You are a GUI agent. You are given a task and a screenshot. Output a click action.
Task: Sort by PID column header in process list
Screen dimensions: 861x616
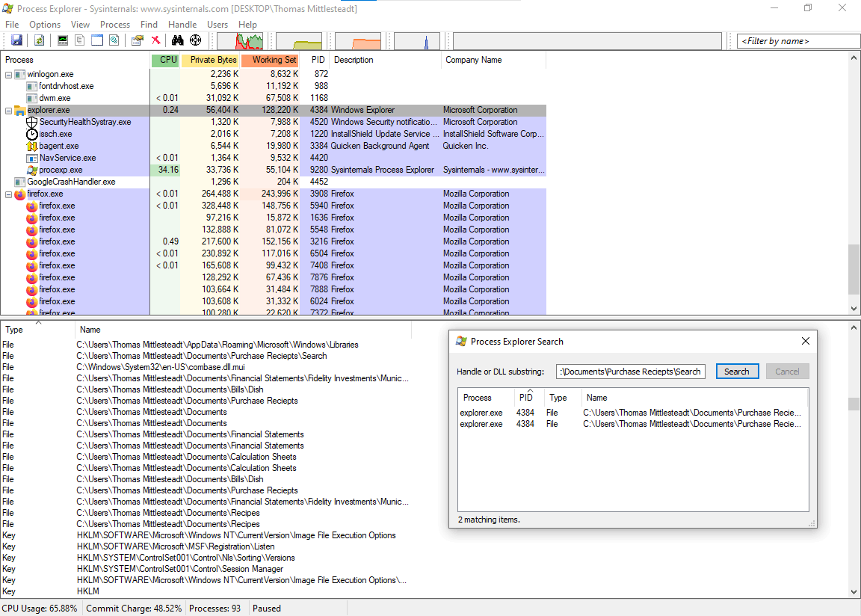tap(315, 60)
